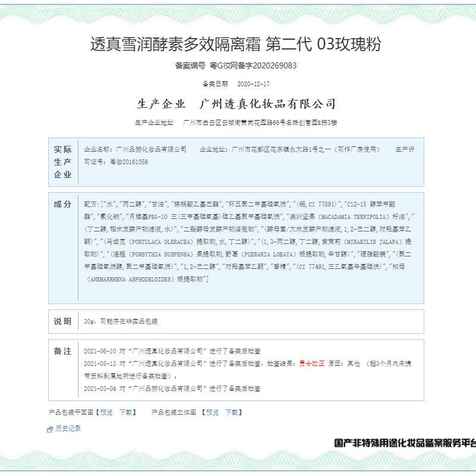Viewport: 476px width, 476px height.
Task: Open the 历史记录 link
Action: tap(68, 428)
